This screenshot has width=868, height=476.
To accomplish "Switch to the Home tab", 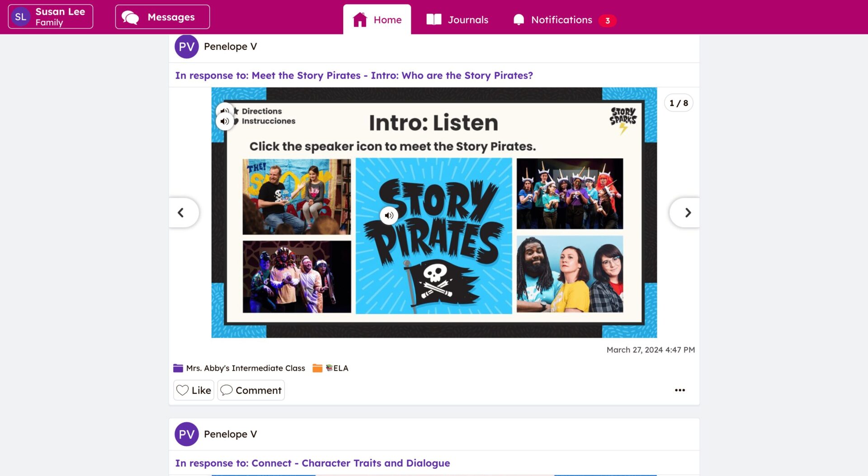I will click(x=377, y=19).
